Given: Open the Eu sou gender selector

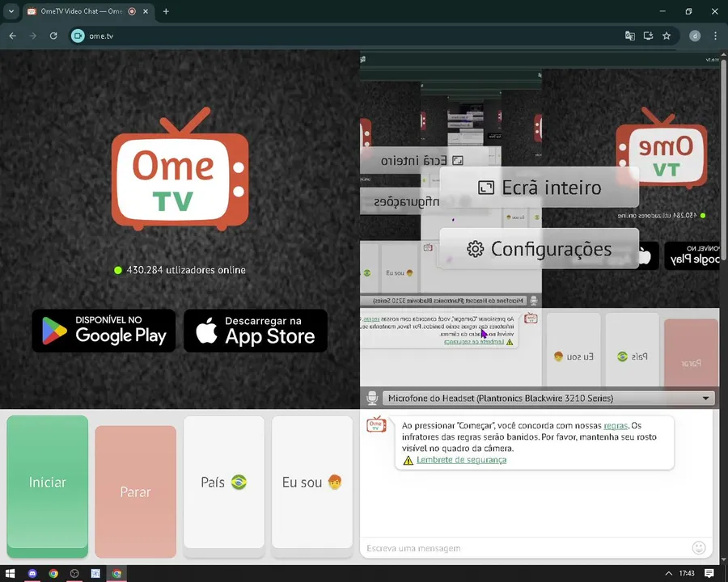Looking at the screenshot, I should [312, 486].
